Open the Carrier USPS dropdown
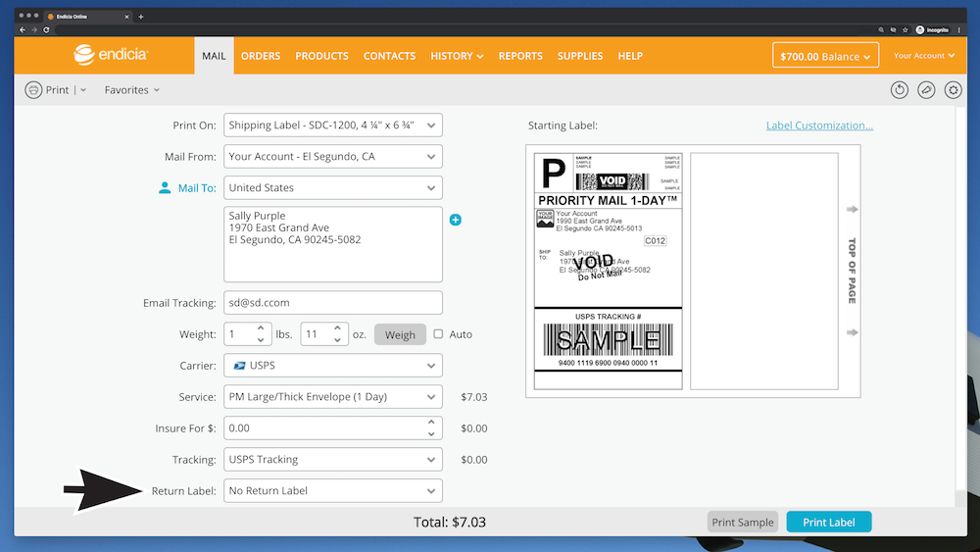 pos(333,366)
